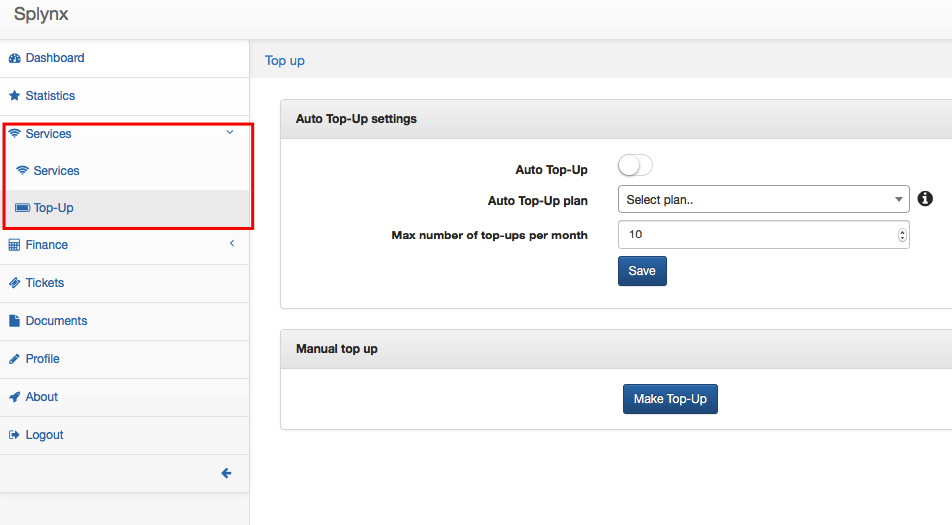Screen dimensions: 952x525
Task: Open the Top-Up submenu item
Action: tap(53, 208)
